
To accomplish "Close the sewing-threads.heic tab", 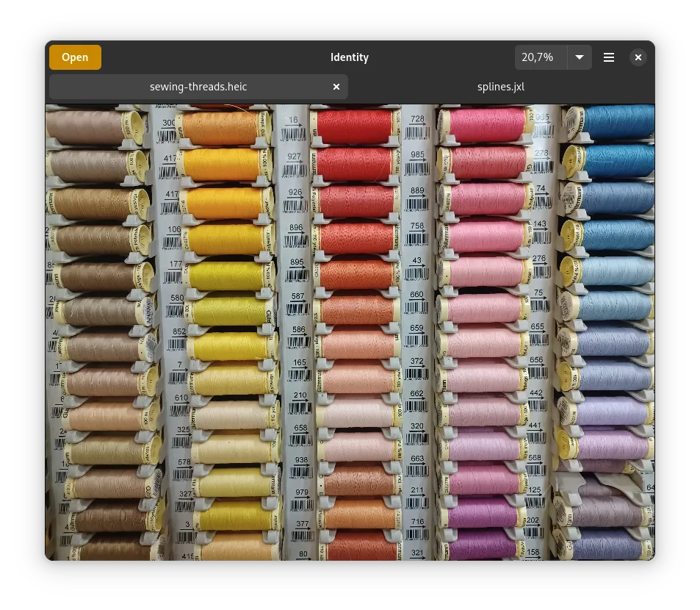I will (x=336, y=87).
